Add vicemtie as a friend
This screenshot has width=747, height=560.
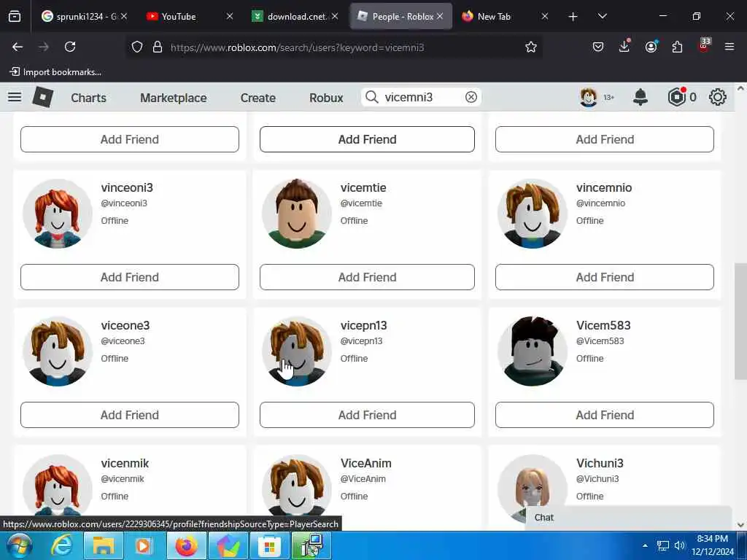coord(367,277)
